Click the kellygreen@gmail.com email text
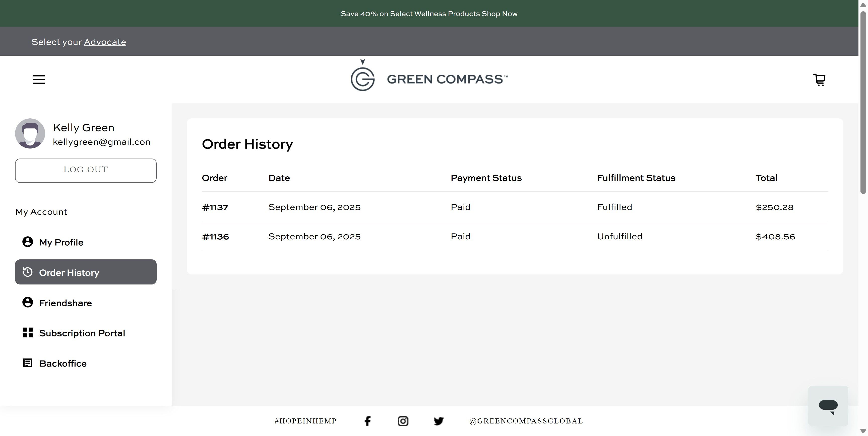 [x=101, y=142]
